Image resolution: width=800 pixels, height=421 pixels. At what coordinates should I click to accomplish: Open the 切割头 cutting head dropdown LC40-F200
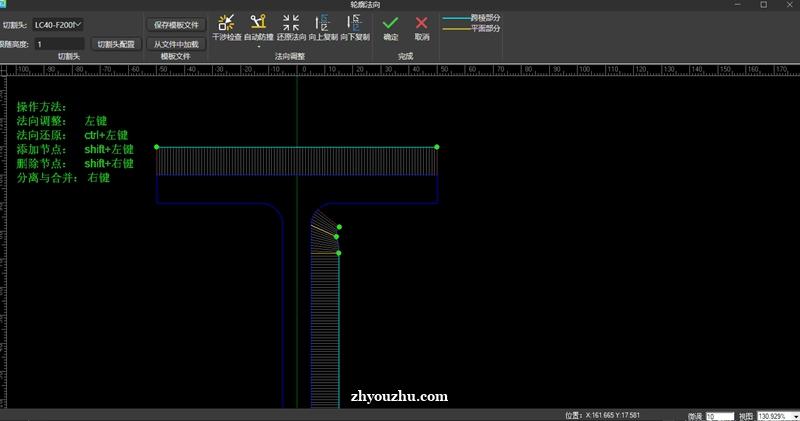58,24
